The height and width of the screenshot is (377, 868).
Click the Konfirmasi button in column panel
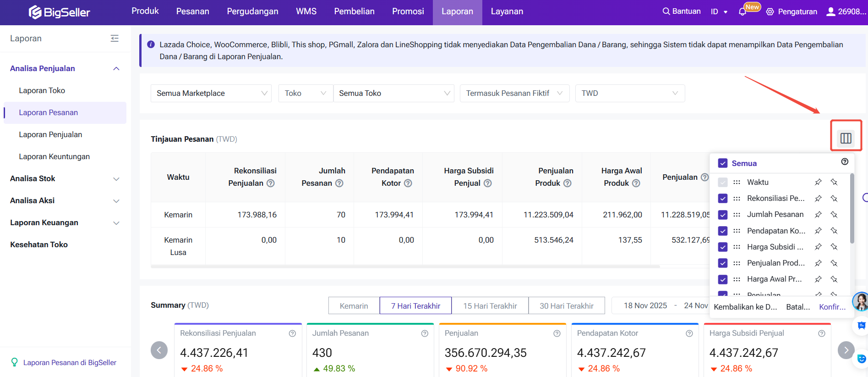pos(832,307)
